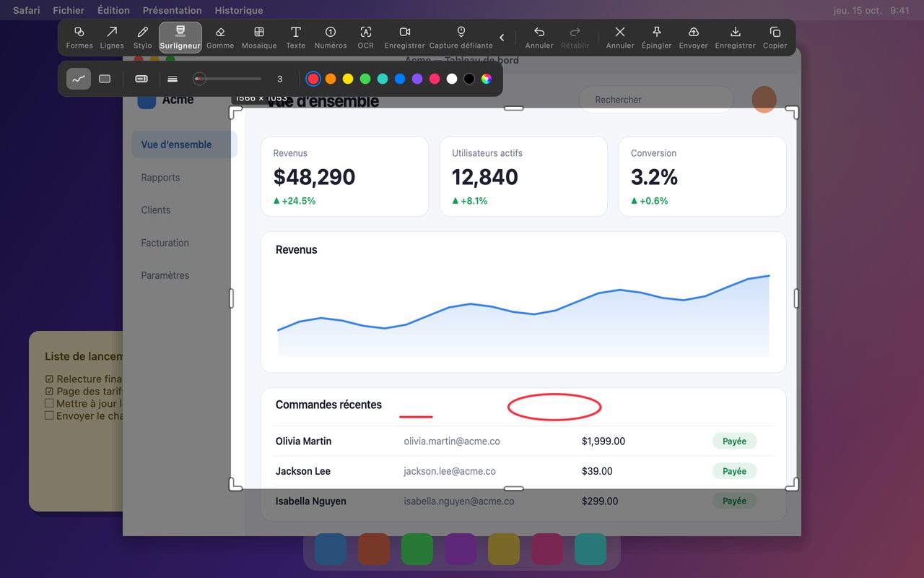924x578 pixels.
Task: Save the capture with the download-arrow Enregistrer
Action: click(x=736, y=37)
